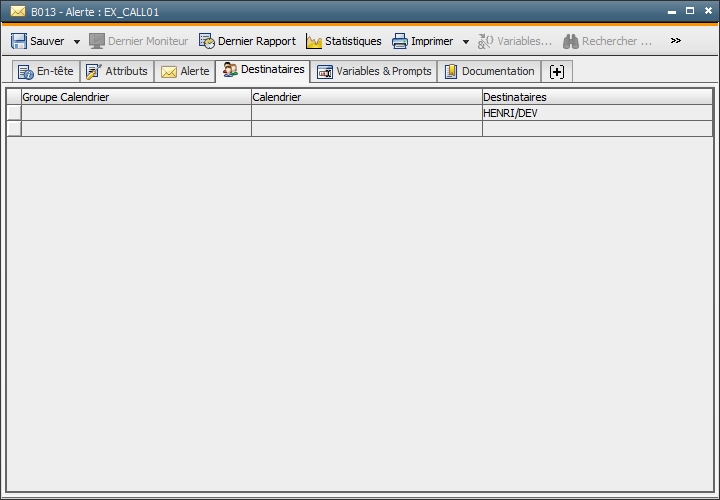Go to Variables & Prompts tab
The image size is (720, 500).
point(374,71)
